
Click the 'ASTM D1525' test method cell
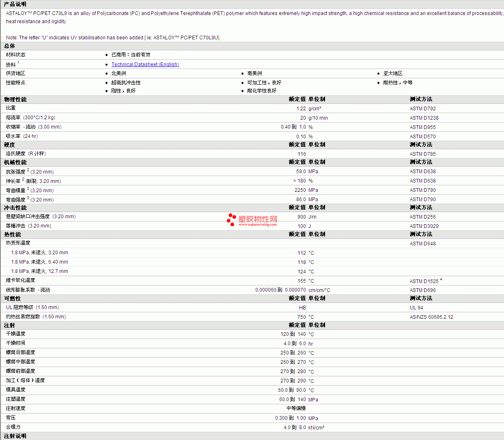pyautogui.click(x=424, y=281)
